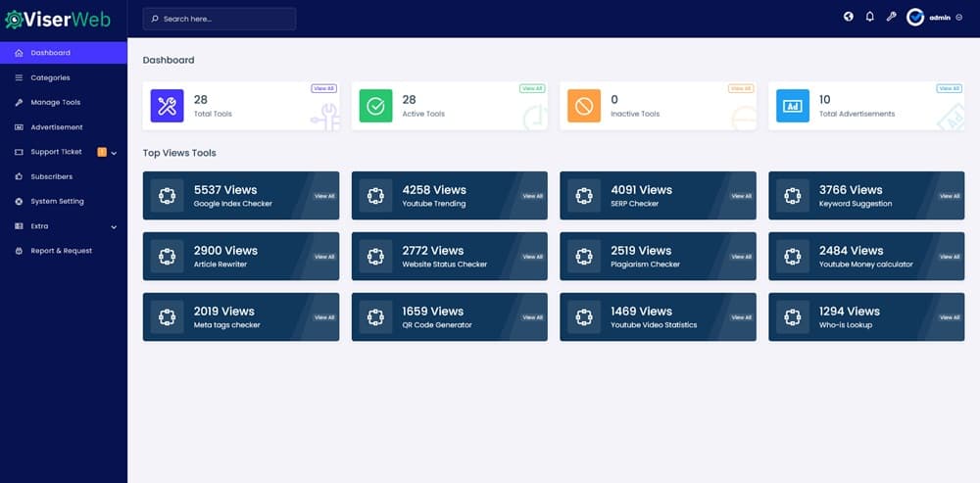Click View All on Youtube Trending card

(532, 196)
